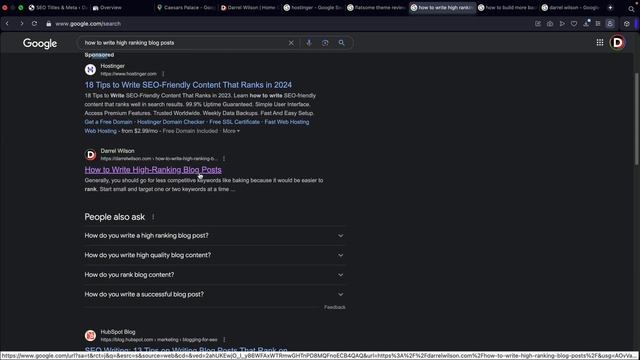Open the snapshot camera icon in toolbar

coord(550,24)
